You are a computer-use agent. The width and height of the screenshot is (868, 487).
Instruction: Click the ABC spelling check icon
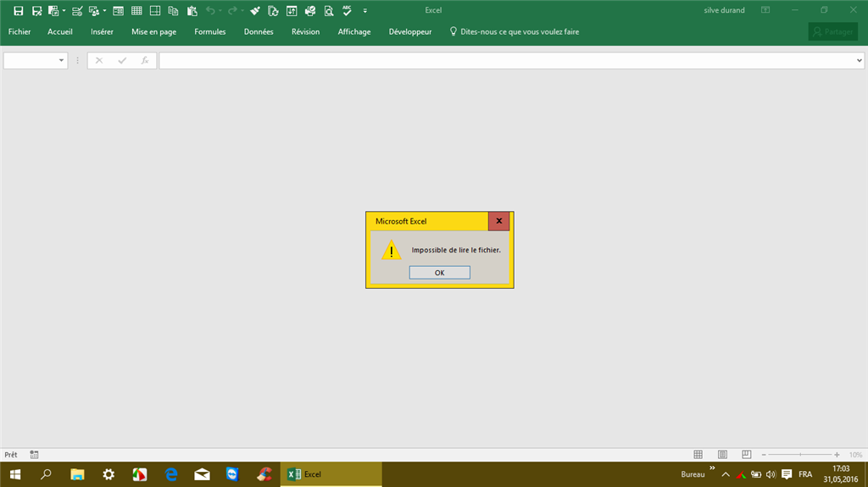tap(347, 10)
